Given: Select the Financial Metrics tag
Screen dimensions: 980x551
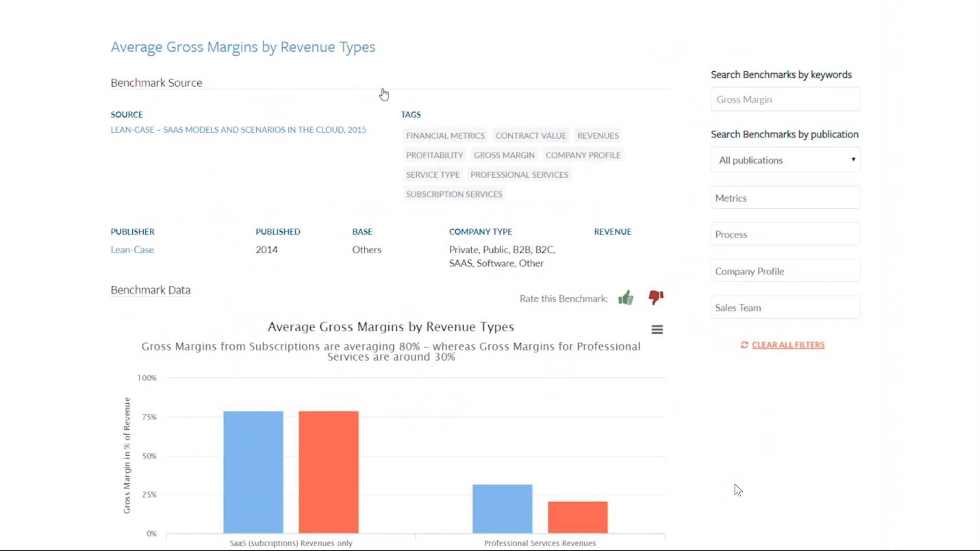Looking at the screenshot, I should click(445, 136).
